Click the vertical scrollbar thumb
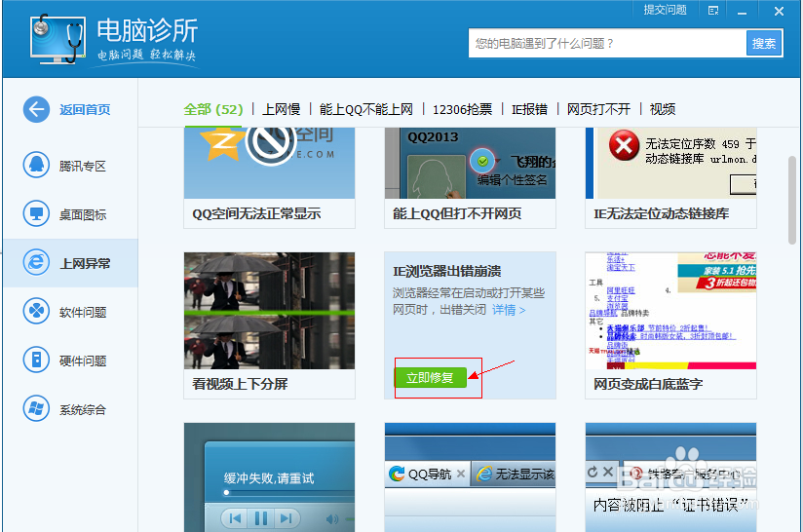 coord(792,200)
